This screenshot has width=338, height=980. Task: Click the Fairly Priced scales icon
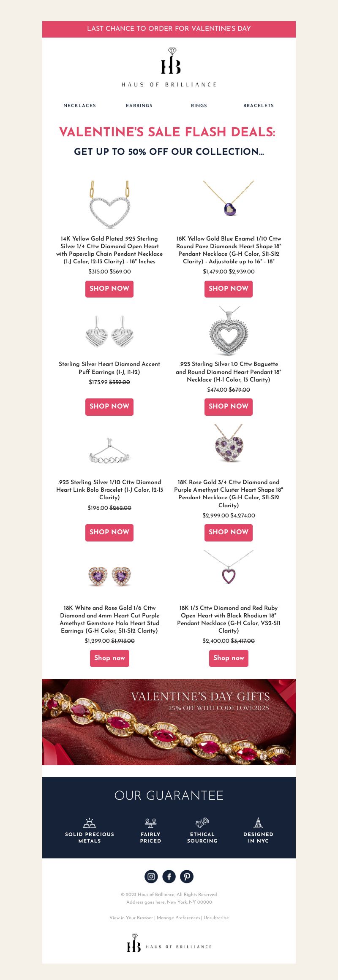pos(150,823)
